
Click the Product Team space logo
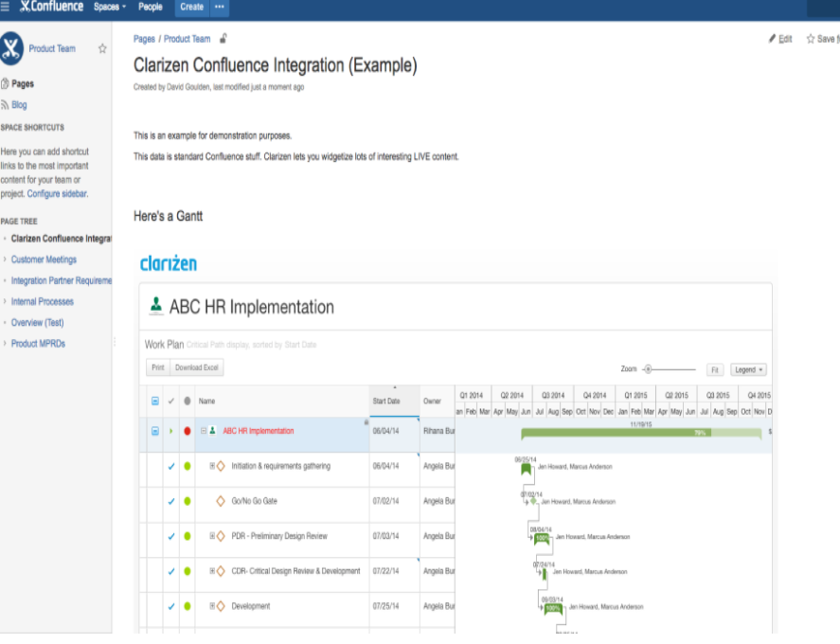[11, 48]
